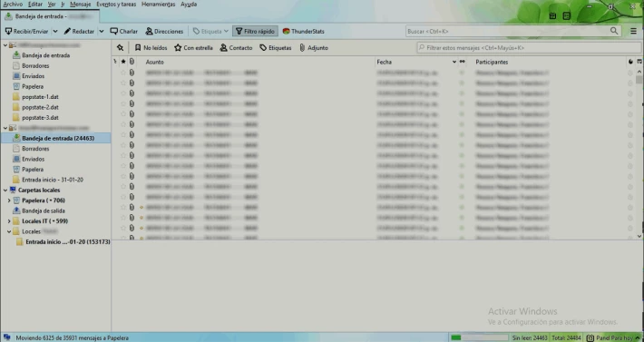
Task: Toggle the No leídos filter
Action: pos(151,47)
